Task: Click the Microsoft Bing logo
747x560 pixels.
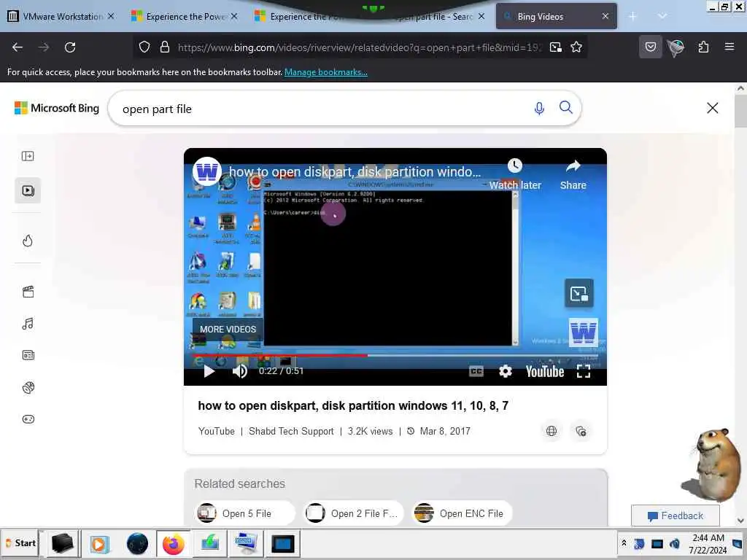Action: 57,108
